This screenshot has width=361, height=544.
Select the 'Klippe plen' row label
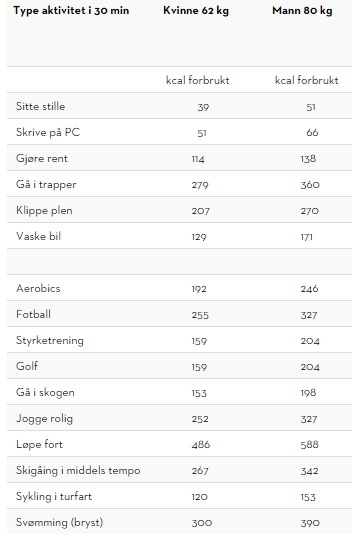[44, 211]
